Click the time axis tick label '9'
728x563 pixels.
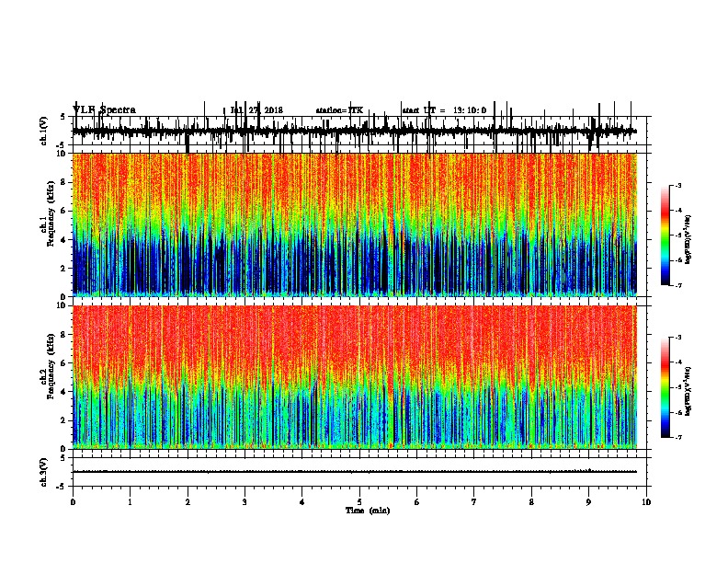tap(588, 502)
